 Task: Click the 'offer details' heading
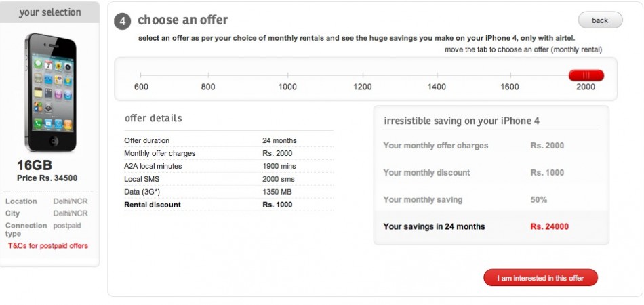pyautogui.click(x=153, y=118)
